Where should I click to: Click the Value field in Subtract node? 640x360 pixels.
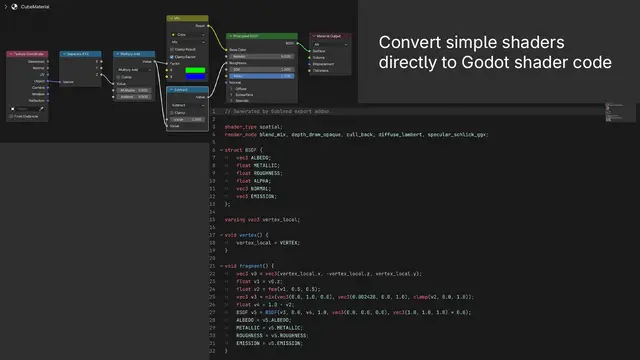pyautogui.click(x=188, y=120)
